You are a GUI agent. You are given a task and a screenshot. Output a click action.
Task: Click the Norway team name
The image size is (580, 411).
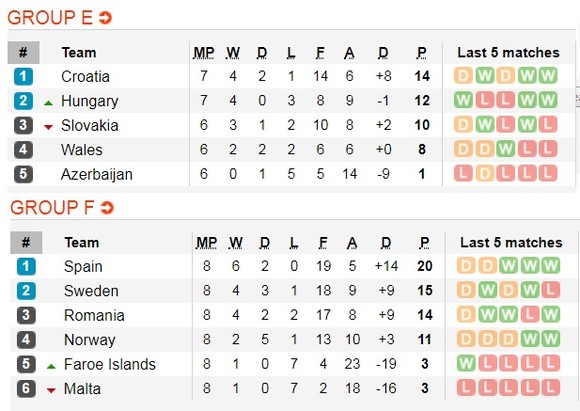[x=90, y=340]
